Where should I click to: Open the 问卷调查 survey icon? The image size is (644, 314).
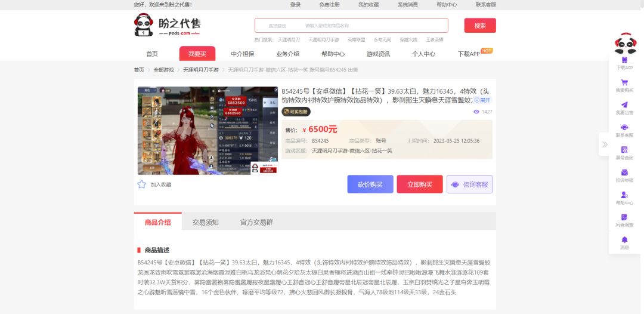tap(624, 217)
